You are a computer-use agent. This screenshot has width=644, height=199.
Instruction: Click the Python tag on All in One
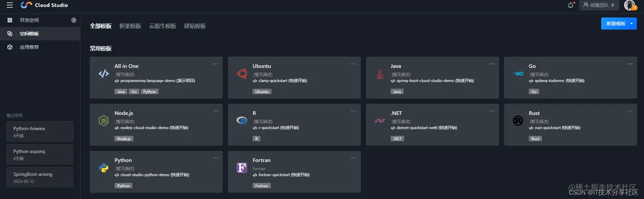tap(149, 91)
